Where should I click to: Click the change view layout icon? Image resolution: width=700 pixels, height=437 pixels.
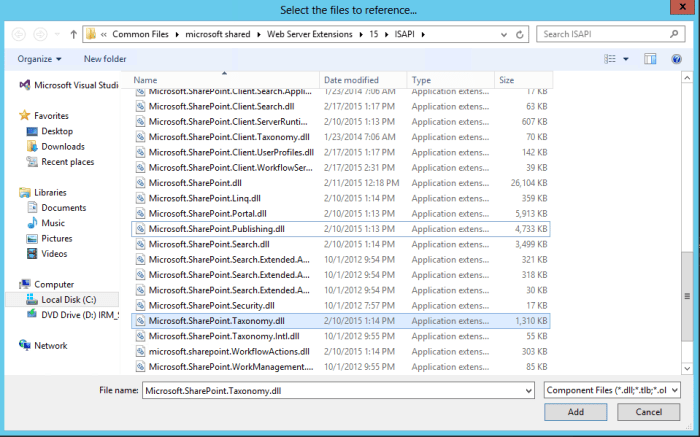(611, 59)
